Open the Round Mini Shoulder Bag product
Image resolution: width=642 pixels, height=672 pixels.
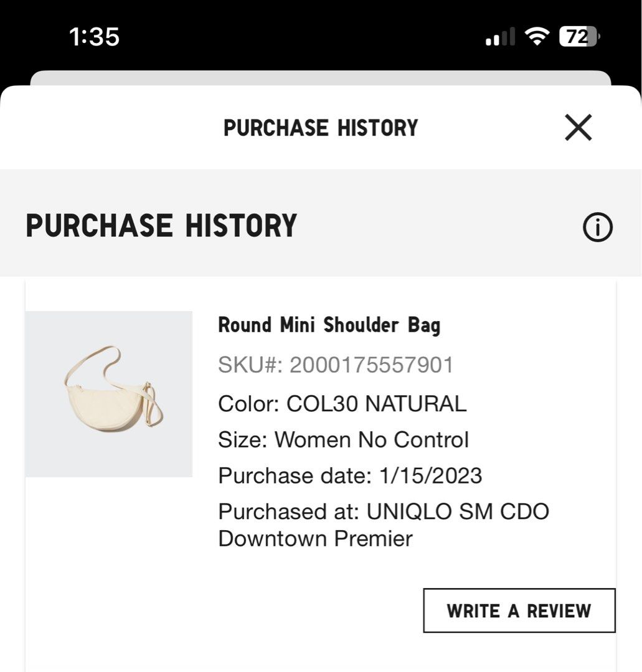tap(329, 325)
